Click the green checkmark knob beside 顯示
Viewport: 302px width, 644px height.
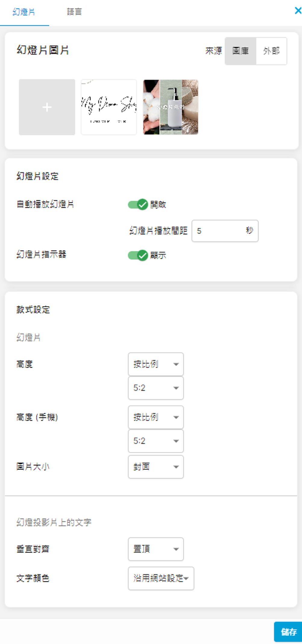coord(142,255)
